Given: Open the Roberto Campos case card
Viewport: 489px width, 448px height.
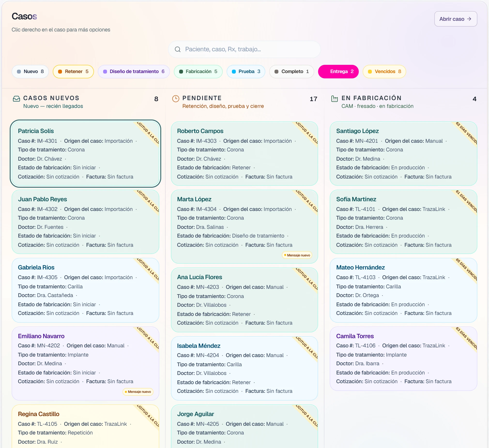Looking at the screenshot, I should (244, 154).
